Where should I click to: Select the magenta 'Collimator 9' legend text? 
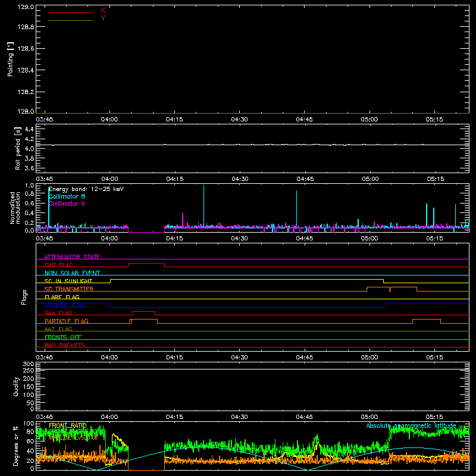67,203
